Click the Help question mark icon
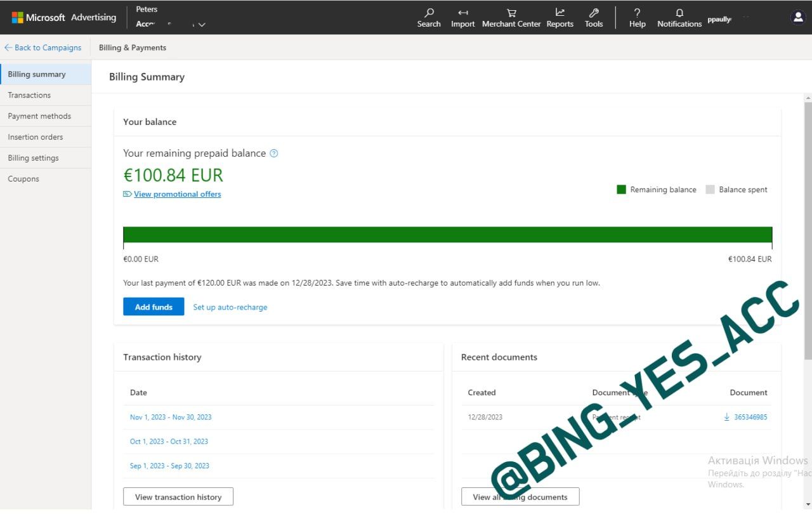The width and height of the screenshot is (812, 514). click(x=637, y=13)
